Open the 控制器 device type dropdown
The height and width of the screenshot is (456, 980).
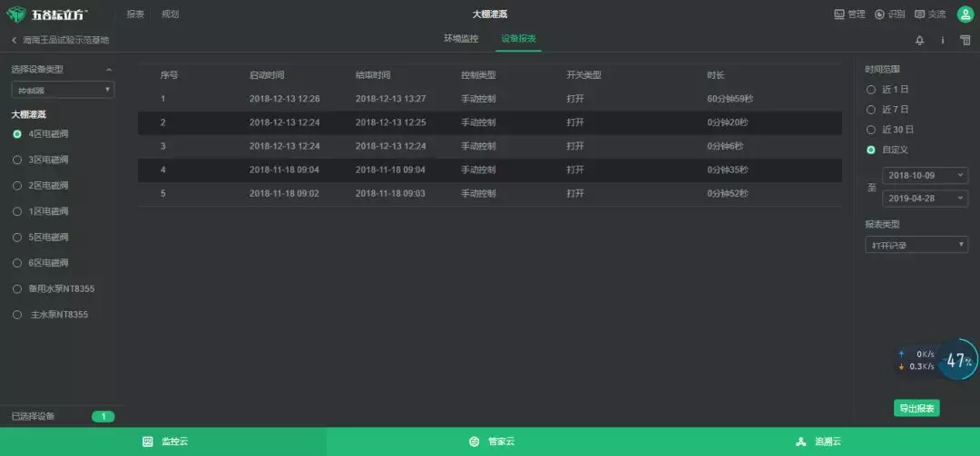pos(63,90)
